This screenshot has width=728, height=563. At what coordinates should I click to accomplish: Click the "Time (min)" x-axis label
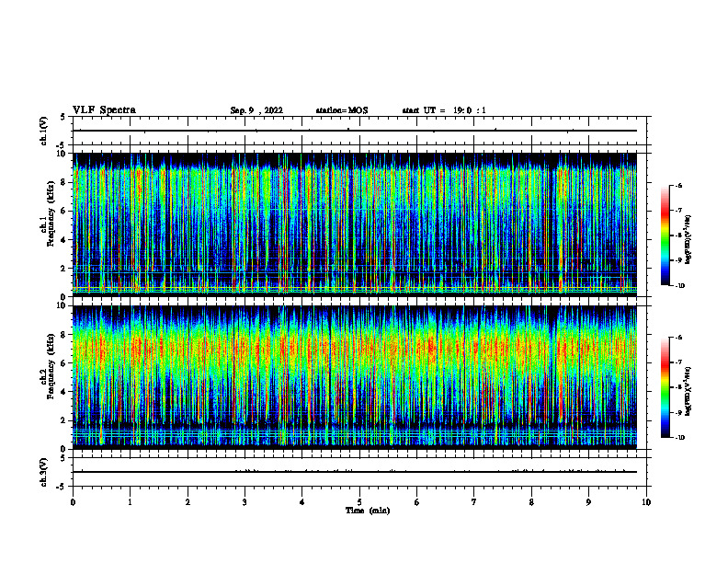pos(368,511)
